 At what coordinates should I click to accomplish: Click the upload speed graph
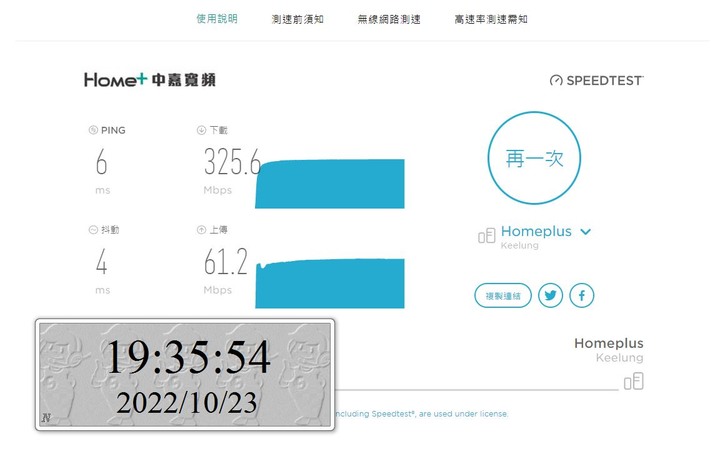pos(330,283)
